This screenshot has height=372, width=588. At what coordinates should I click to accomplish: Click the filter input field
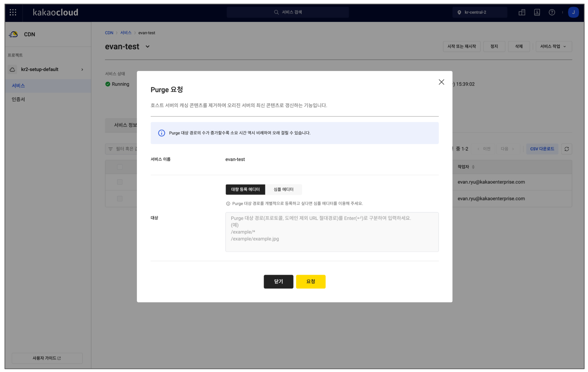(121, 149)
